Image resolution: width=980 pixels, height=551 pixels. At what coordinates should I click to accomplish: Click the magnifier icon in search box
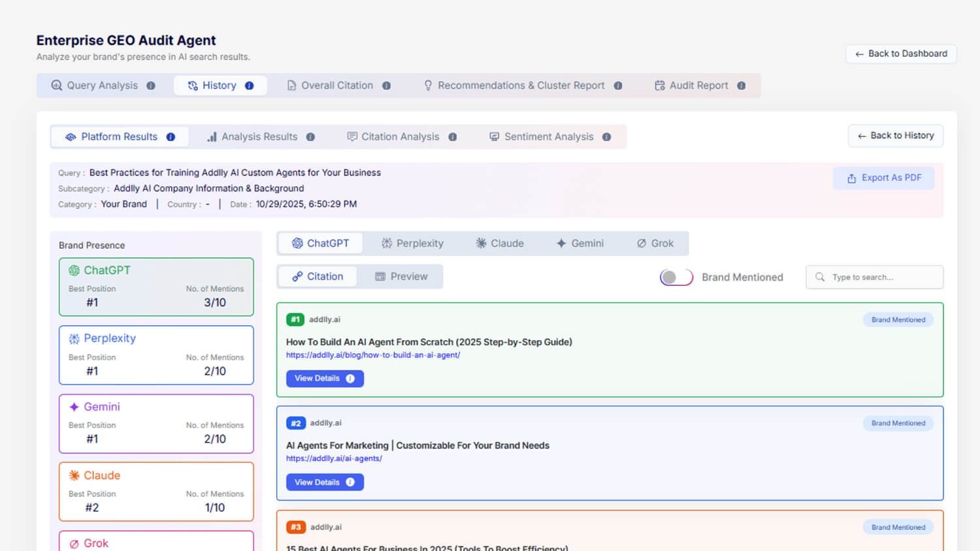click(820, 277)
